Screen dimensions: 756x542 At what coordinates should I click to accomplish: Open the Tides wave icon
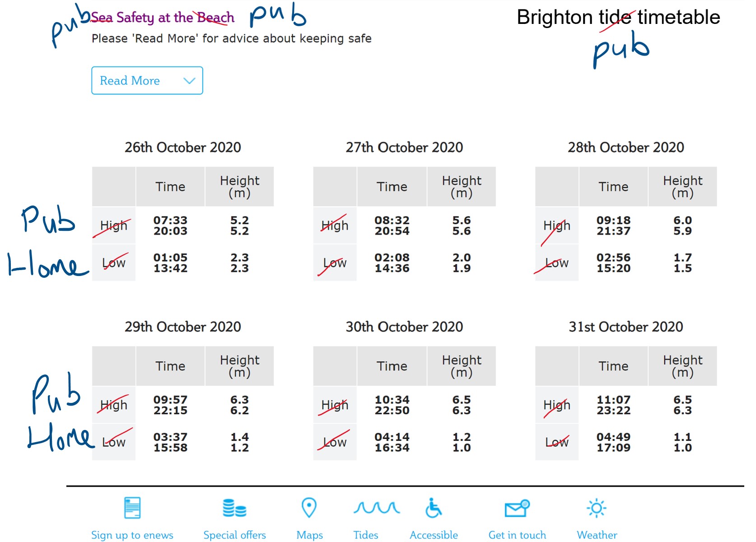tap(377, 508)
